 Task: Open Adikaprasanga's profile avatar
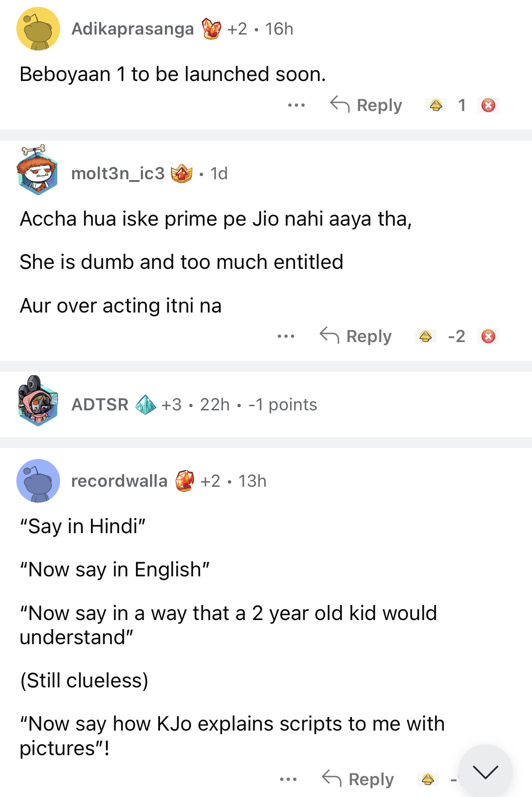click(38, 29)
